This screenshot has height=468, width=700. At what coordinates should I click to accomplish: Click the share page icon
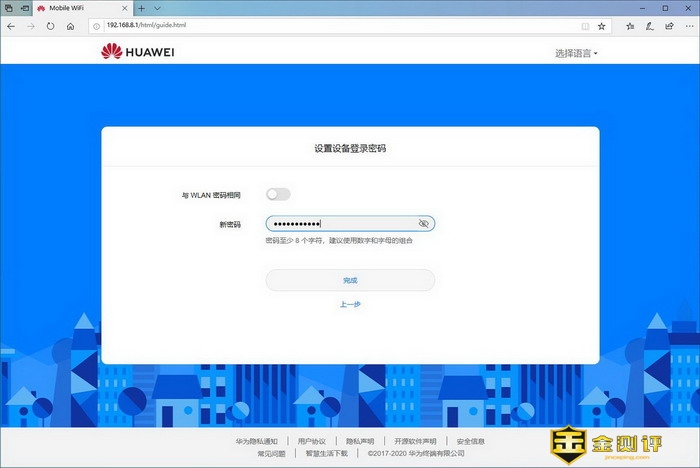(669, 26)
